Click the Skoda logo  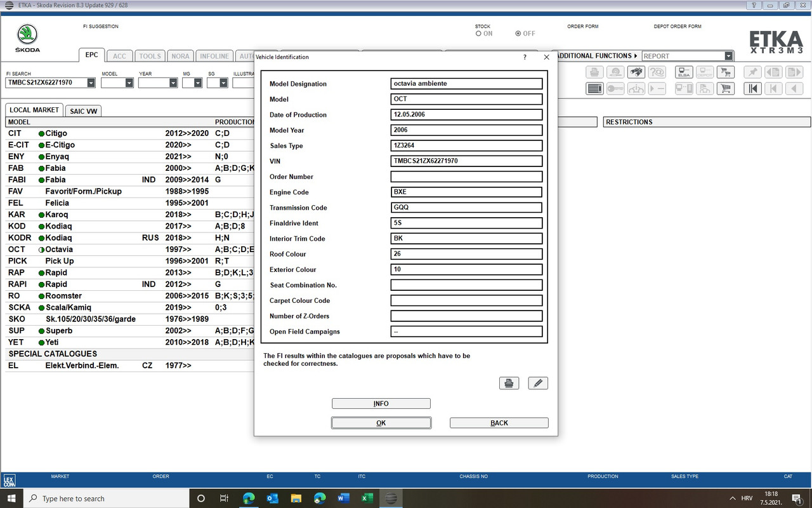pyautogui.click(x=27, y=39)
